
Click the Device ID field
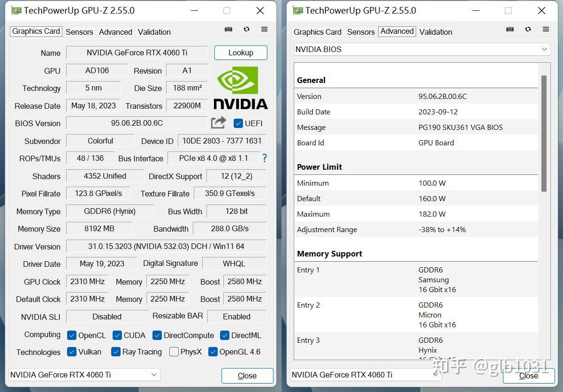[x=222, y=141]
